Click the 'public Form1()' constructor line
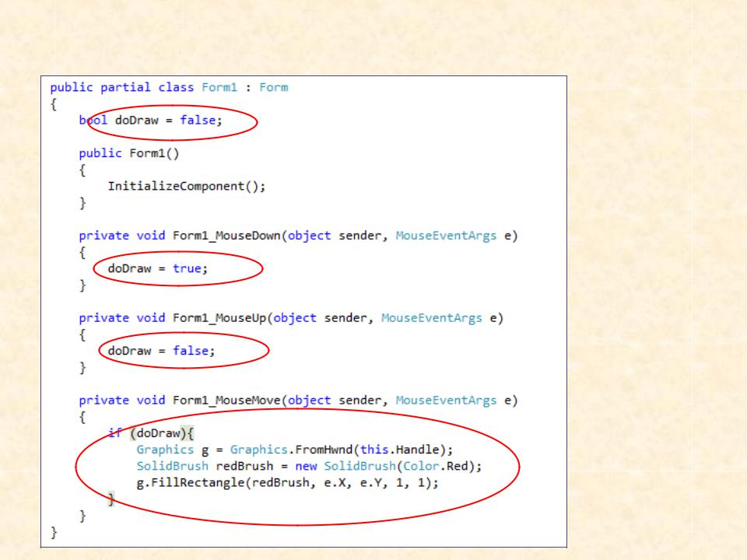The width and height of the screenshot is (747, 560). click(x=129, y=153)
